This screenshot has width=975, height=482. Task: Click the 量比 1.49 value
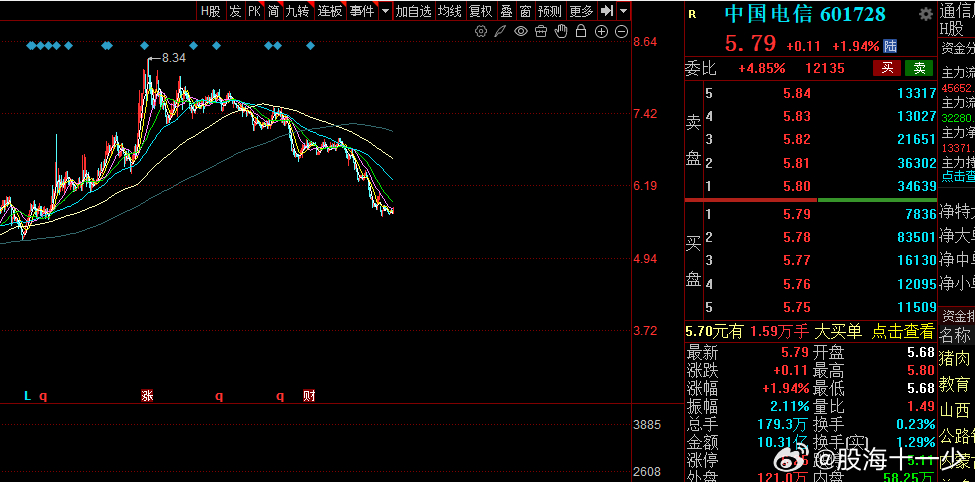point(922,407)
